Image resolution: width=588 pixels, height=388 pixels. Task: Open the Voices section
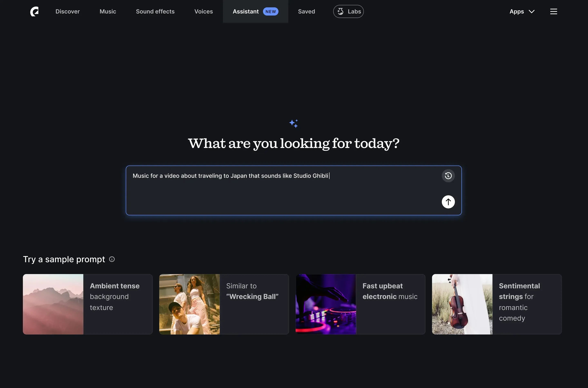point(203,12)
